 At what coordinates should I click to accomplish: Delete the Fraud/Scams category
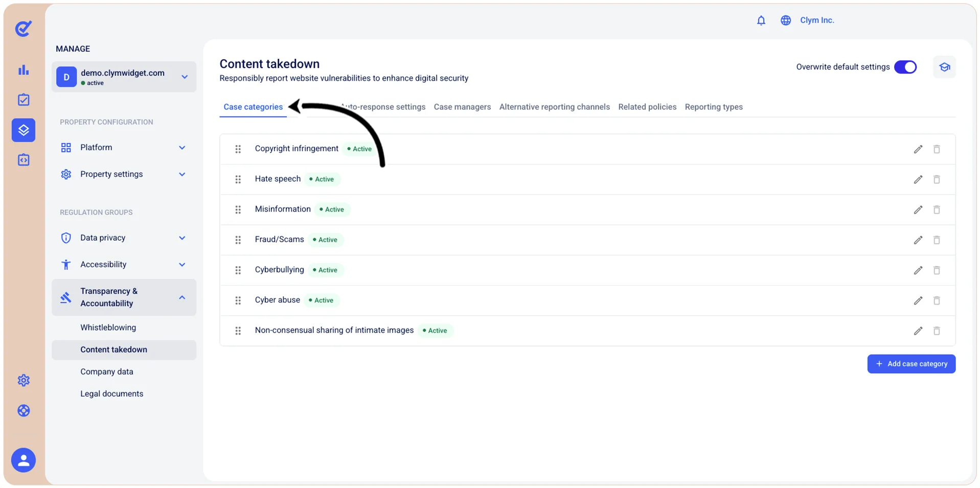pyautogui.click(x=937, y=240)
